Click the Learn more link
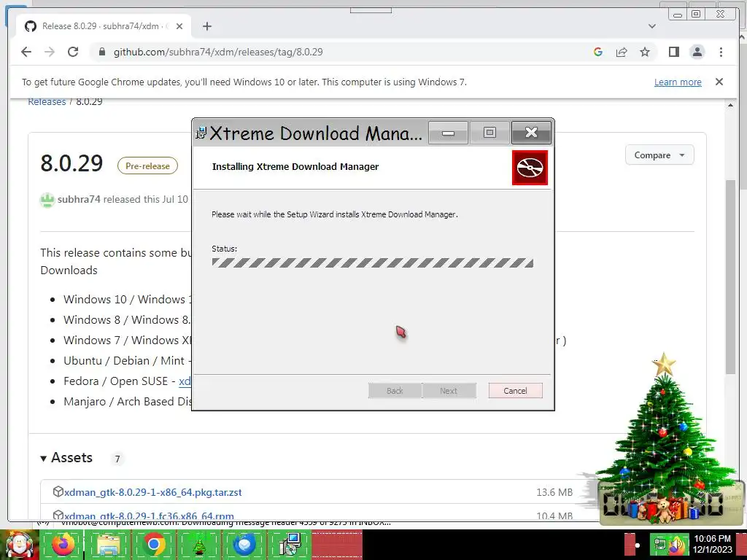The image size is (747, 560). click(x=678, y=82)
